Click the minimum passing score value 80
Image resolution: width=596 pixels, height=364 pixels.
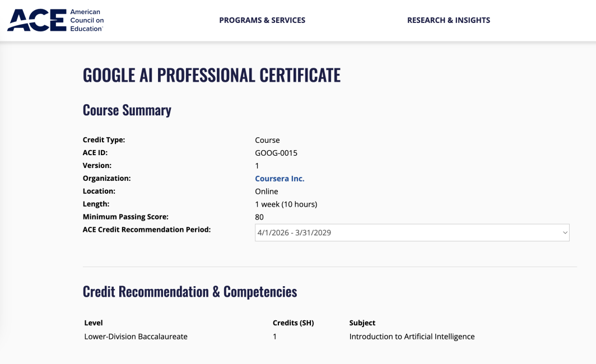259,217
